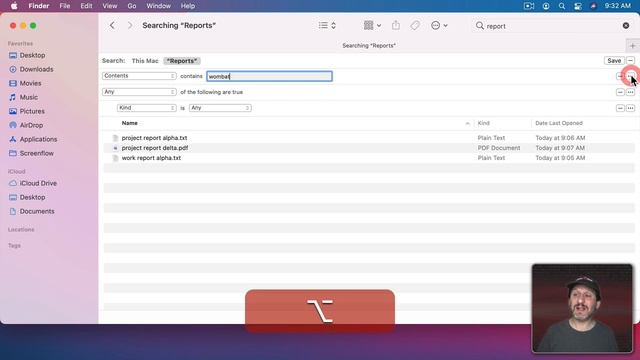Open the Finder menu in menu bar
The height and width of the screenshot is (360, 640).
pyautogui.click(x=39, y=6)
